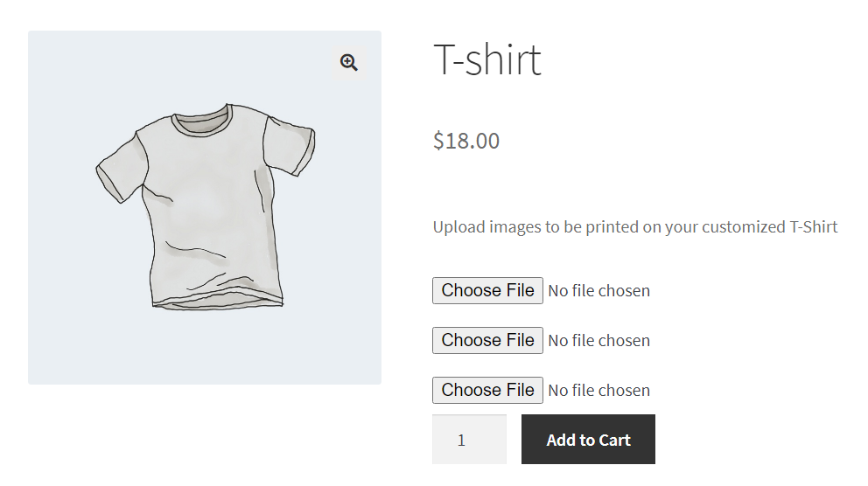Click the magnifier zoom icon on product image
Image resolution: width=868 pixels, height=486 pixels.
(x=349, y=62)
